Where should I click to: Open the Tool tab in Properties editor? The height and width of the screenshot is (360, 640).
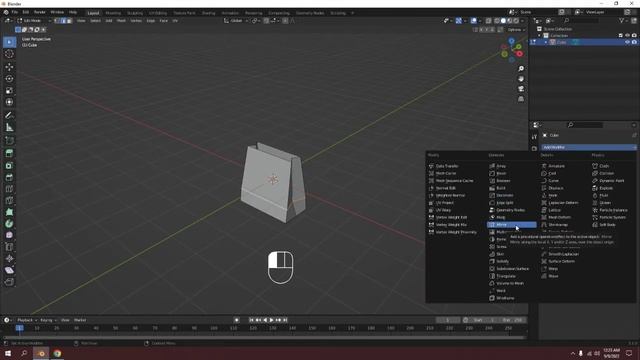pos(534,137)
